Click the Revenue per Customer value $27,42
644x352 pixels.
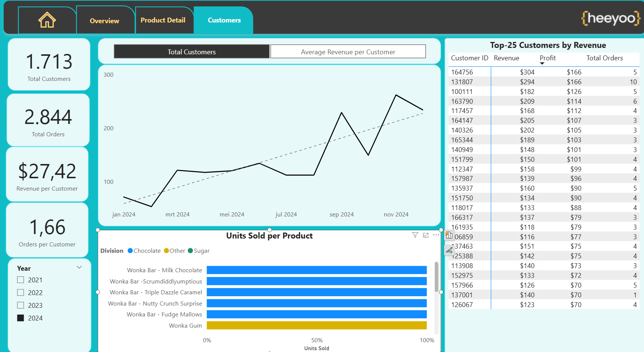pyautogui.click(x=47, y=172)
